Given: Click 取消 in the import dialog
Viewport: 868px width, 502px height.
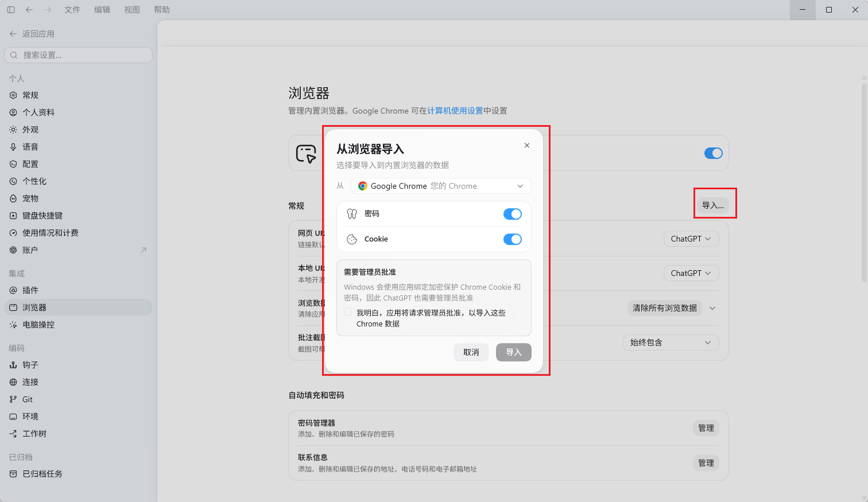Looking at the screenshot, I should pyautogui.click(x=471, y=352).
